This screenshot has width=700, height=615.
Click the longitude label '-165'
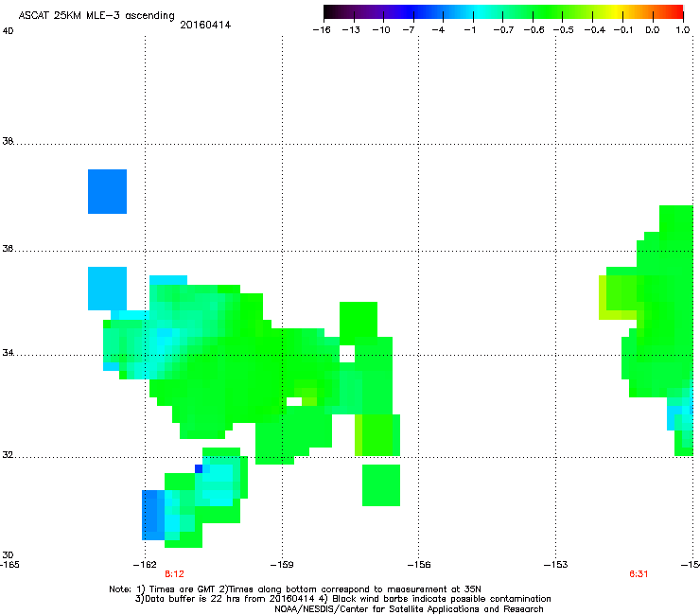(9, 565)
